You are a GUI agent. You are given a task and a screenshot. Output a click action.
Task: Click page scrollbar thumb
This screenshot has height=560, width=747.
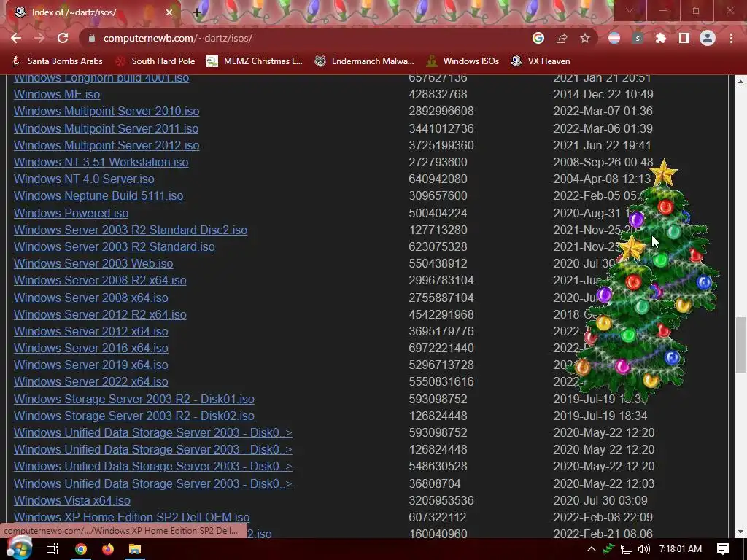click(740, 345)
